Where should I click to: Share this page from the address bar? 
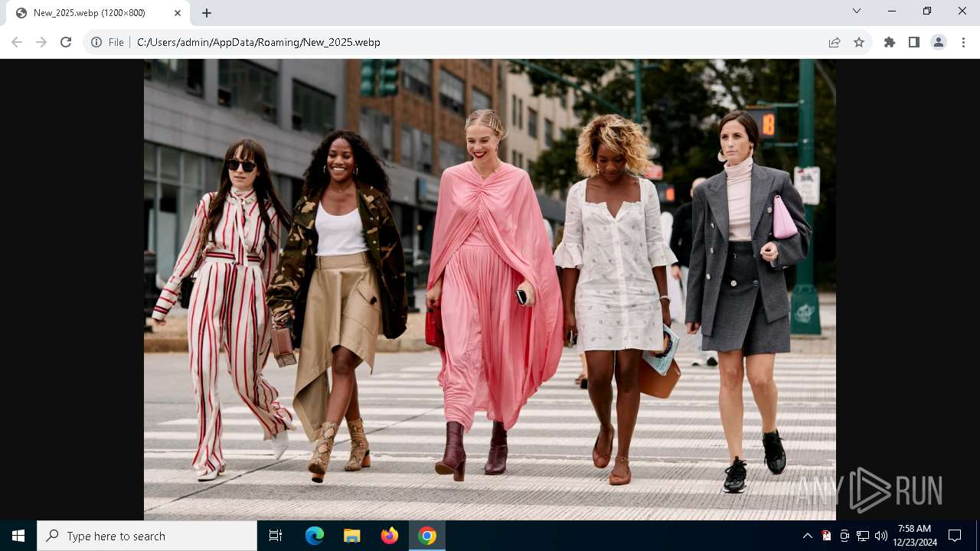tap(835, 42)
